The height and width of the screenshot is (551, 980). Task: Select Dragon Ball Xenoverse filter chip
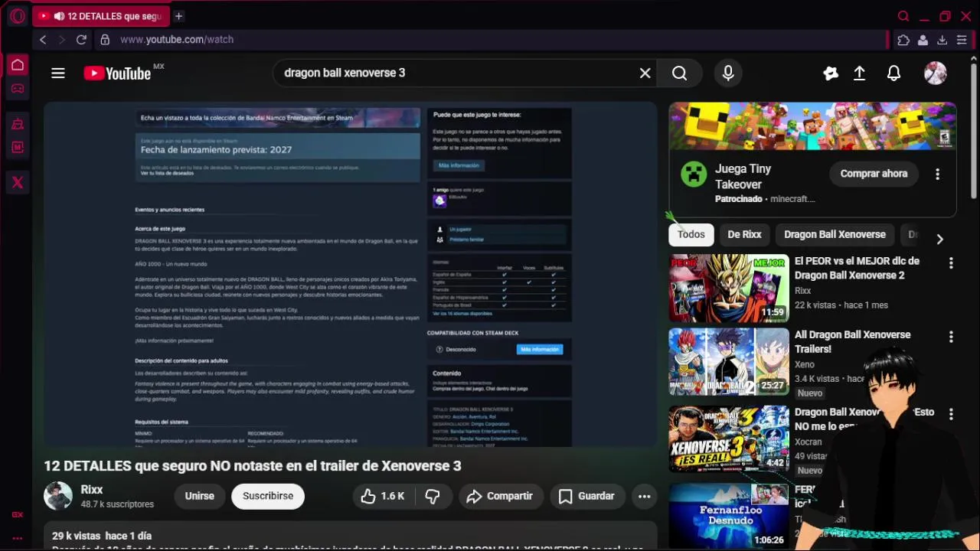click(835, 234)
